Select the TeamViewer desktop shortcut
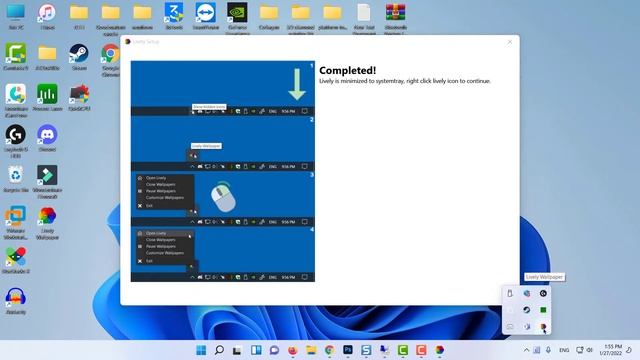Viewport: 640px width, 360px height. 205,16
